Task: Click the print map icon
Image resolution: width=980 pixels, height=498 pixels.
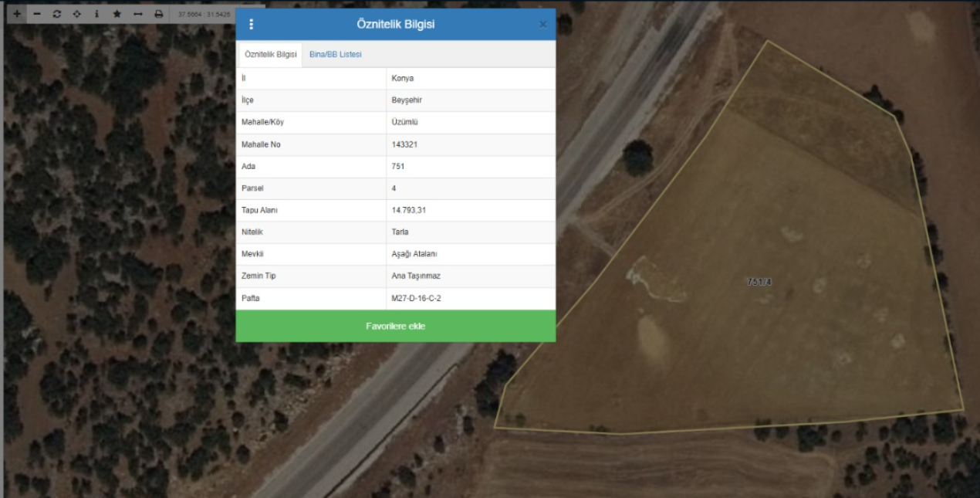Action: click(158, 14)
